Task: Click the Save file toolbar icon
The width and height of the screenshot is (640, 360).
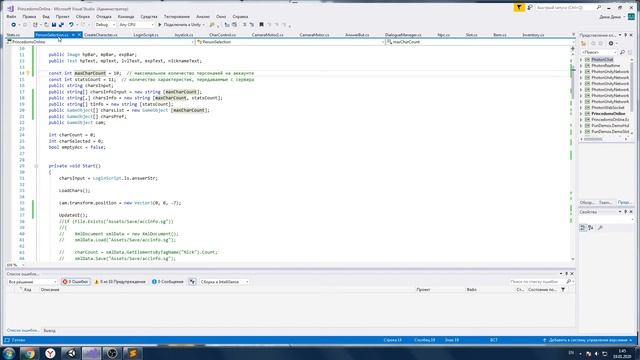Action: pyautogui.click(x=53, y=25)
